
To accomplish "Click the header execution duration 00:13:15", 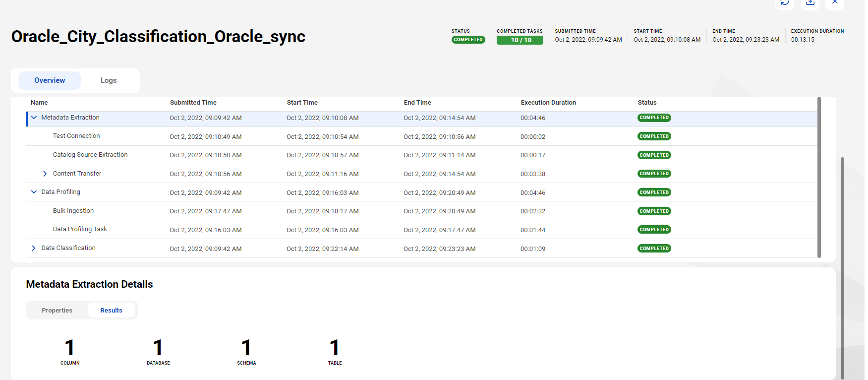I will click(803, 40).
